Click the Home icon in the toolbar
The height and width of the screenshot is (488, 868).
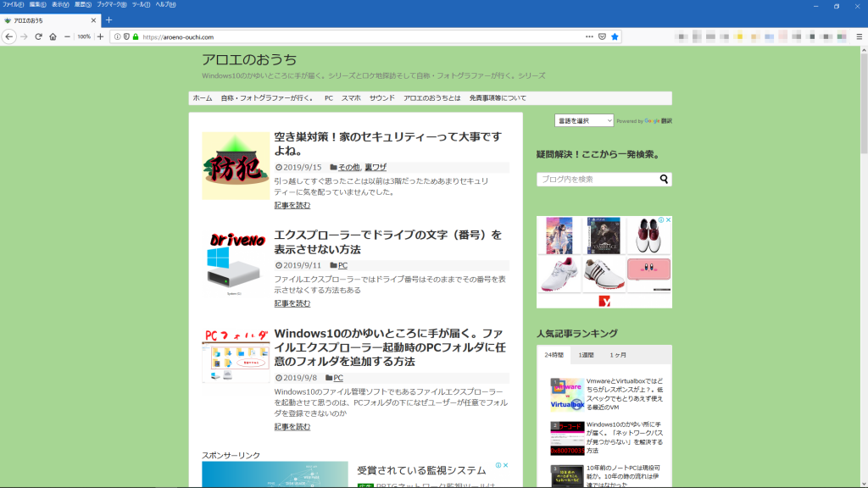tap(53, 37)
